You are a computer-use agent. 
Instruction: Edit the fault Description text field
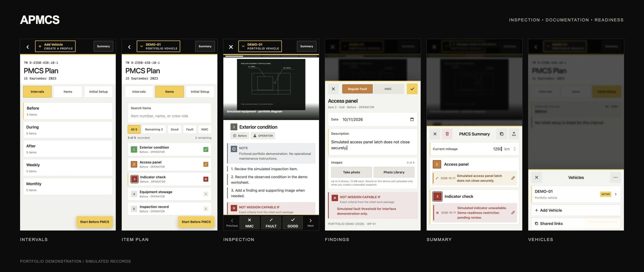point(373,145)
